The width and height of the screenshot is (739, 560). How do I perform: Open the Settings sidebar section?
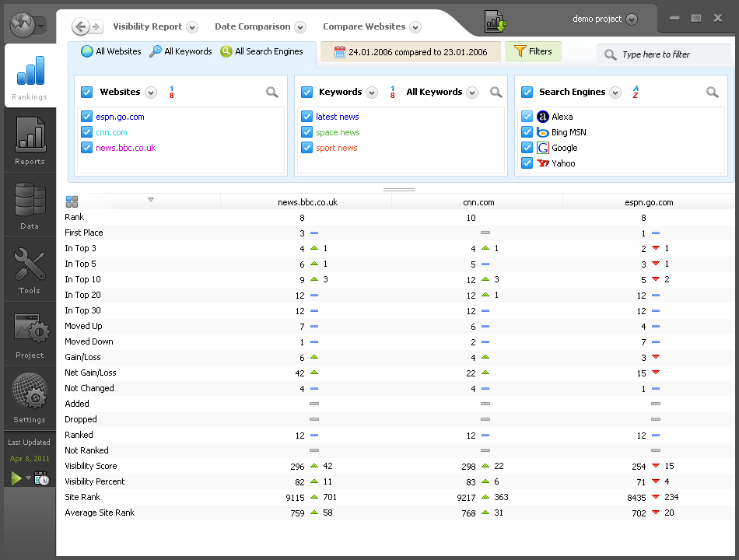pos(30,399)
